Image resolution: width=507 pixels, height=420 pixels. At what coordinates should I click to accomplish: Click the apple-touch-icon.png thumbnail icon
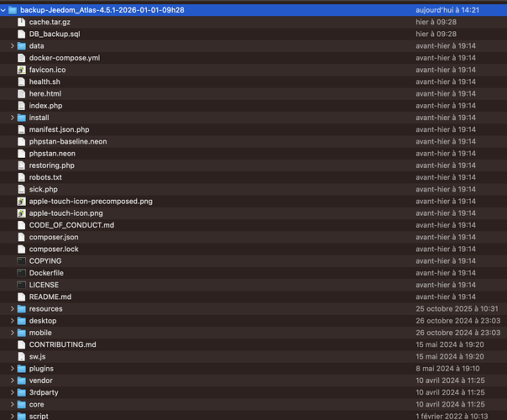(21, 213)
